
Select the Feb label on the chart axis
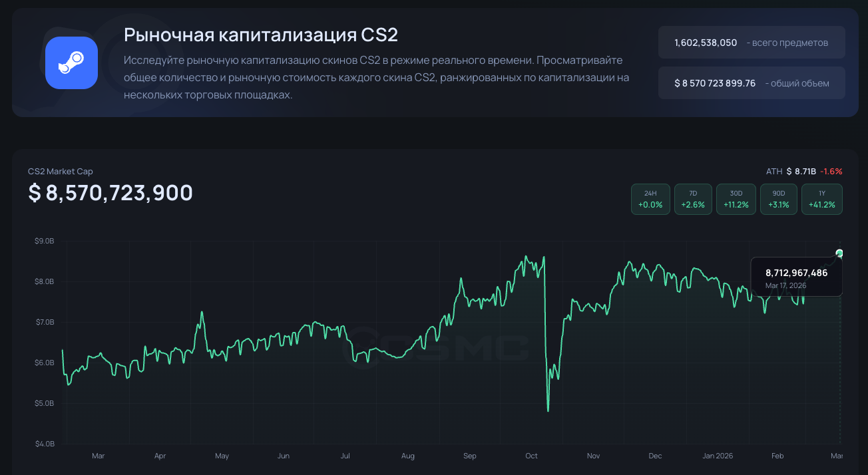[x=777, y=456]
